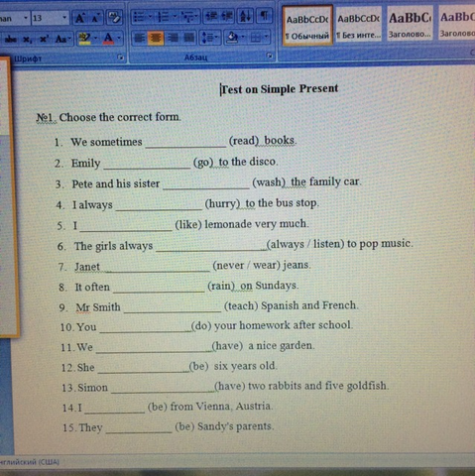Sort text with the A-Z sort icon

pos(245,16)
